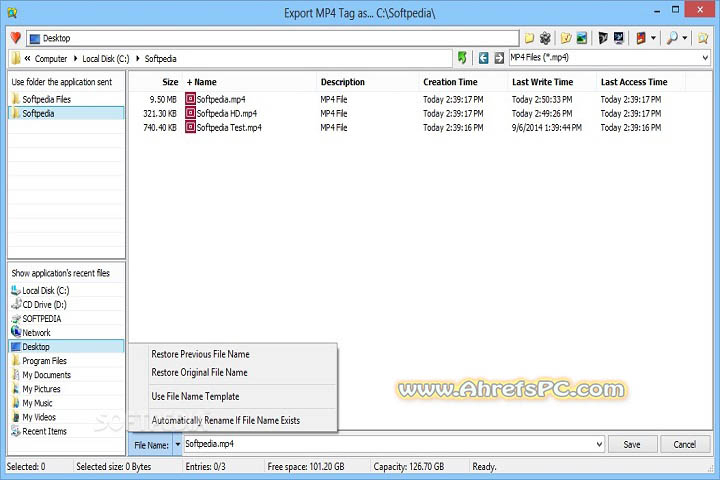Image resolution: width=720 pixels, height=480 pixels.
Task: Select Softpedia Files folder in sent list
Action: pyautogui.click(x=67, y=99)
